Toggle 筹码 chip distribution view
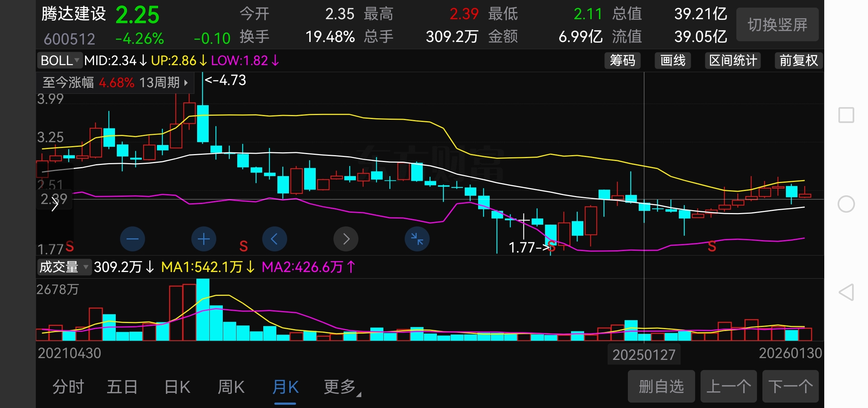This screenshot has width=868, height=408. point(622,60)
